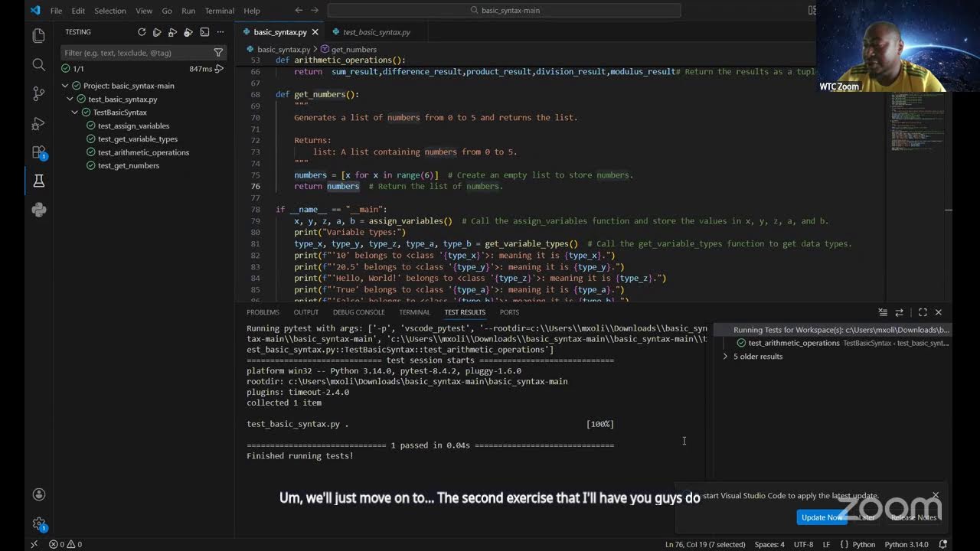Screen dimensions: 980x551
Task: Open the Edit menu
Action: (78, 11)
